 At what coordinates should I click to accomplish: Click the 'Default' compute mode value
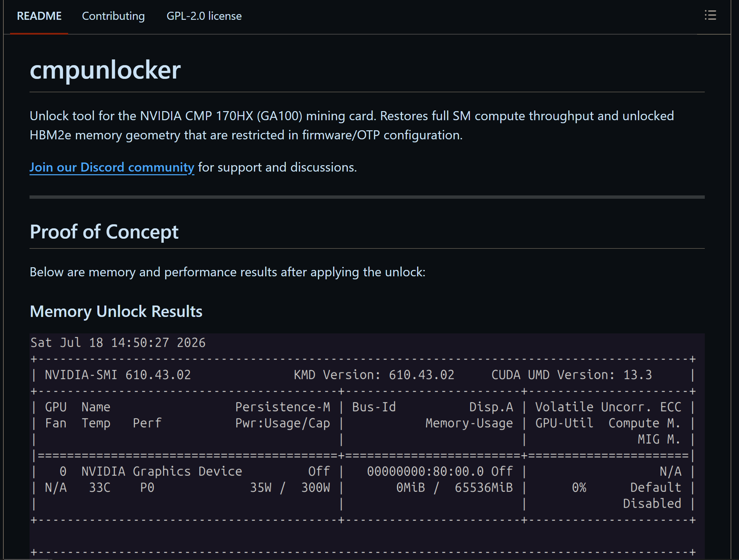pos(656,487)
